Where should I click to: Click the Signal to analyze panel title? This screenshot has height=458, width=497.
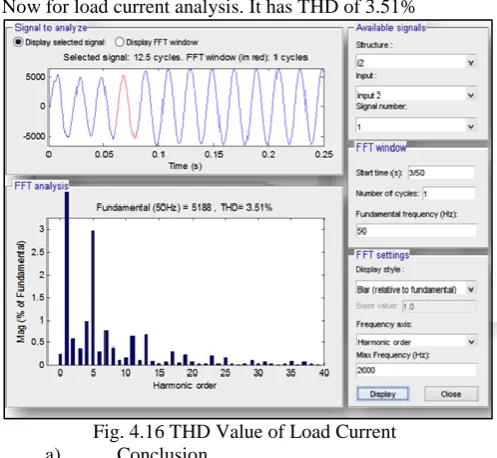pos(51,28)
